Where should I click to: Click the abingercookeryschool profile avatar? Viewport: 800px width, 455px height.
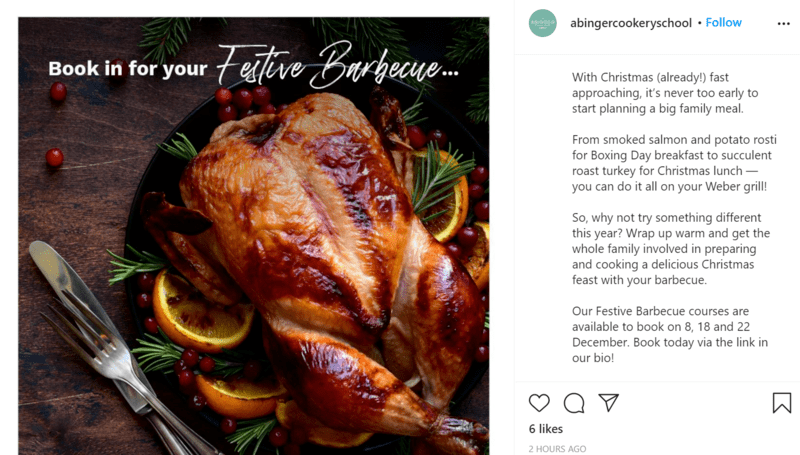click(x=542, y=23)
